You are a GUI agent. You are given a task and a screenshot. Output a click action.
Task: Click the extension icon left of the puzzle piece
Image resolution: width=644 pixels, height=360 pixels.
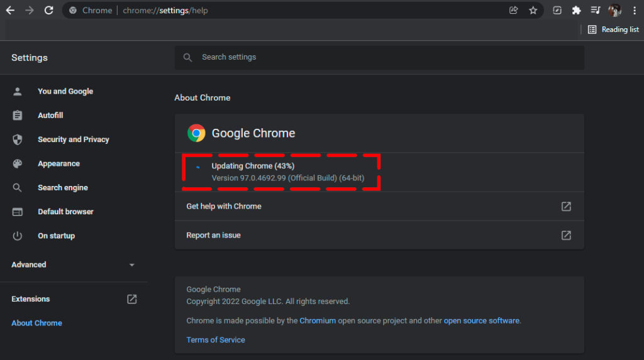pos(557,10)
